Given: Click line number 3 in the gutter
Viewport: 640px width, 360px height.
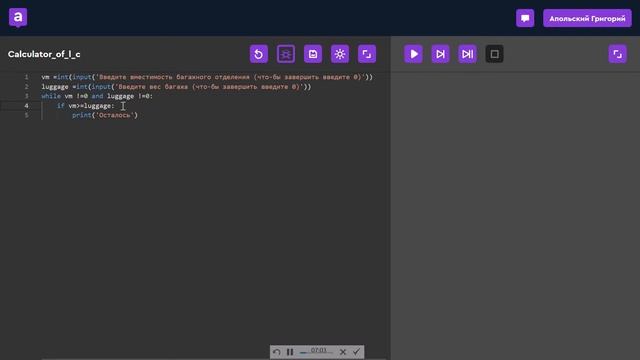Looking at the screenshot, I should pos(27,96).
